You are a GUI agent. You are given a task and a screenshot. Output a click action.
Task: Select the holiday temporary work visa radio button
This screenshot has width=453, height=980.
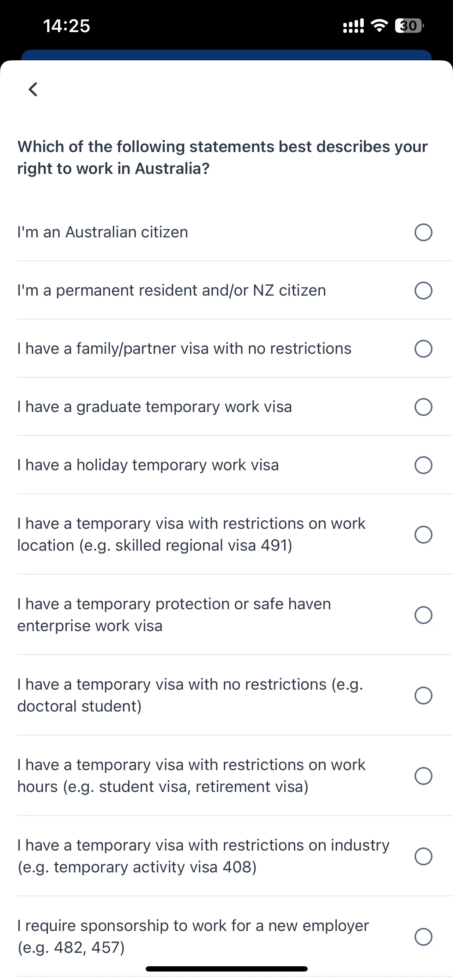(423, 465)
